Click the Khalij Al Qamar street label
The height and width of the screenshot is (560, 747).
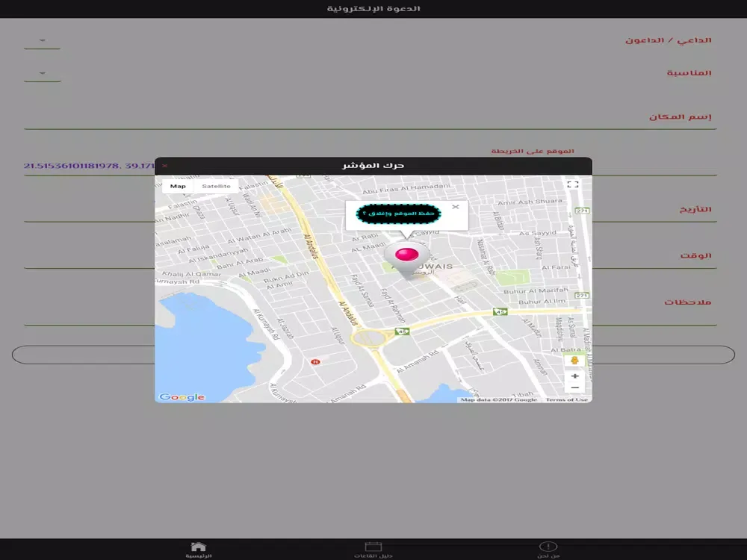[191, 274]
